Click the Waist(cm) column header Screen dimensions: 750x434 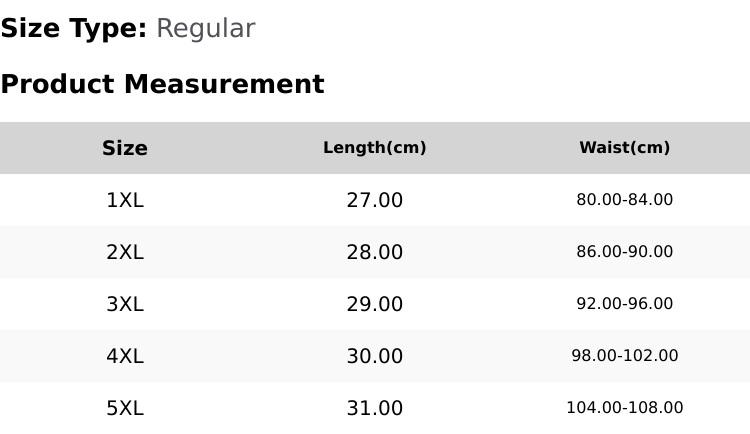click(x=625, y=147)
